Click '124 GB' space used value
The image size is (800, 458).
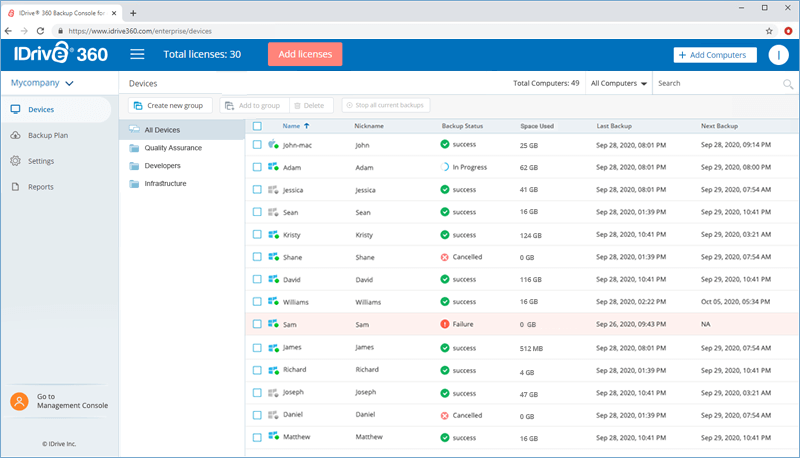coord(531,236)
